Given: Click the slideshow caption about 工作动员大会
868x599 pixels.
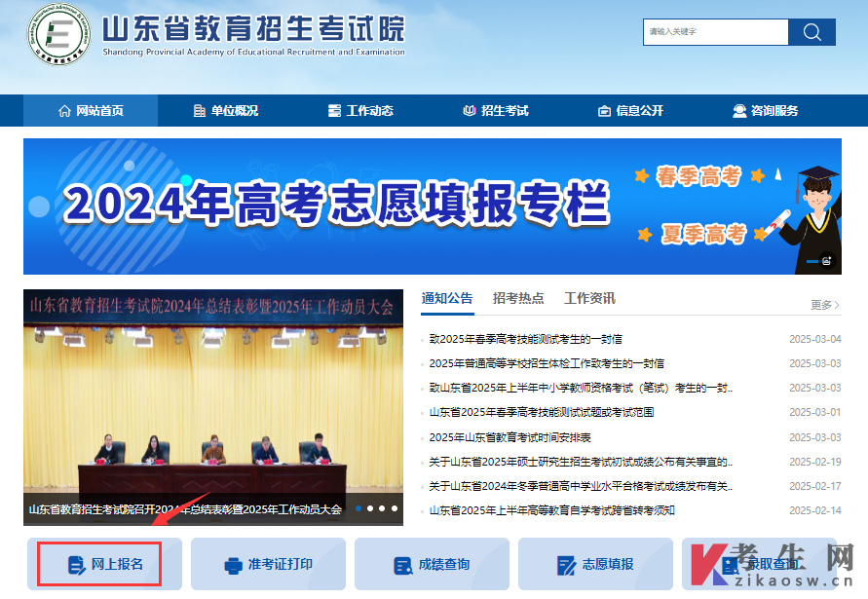Looking at the screenshot, I should [185, 508].
